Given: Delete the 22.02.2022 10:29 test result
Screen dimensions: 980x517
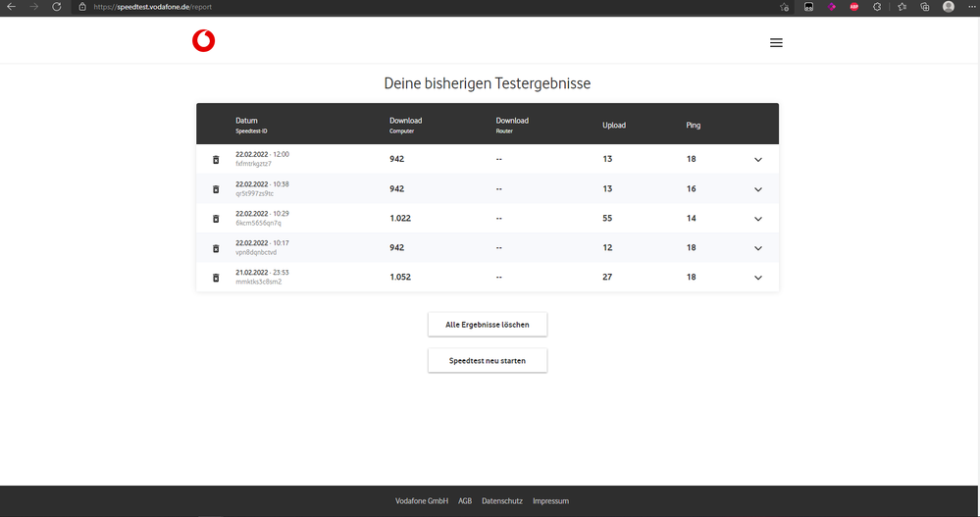Looking at the screenshot, I should click(216, 218).
